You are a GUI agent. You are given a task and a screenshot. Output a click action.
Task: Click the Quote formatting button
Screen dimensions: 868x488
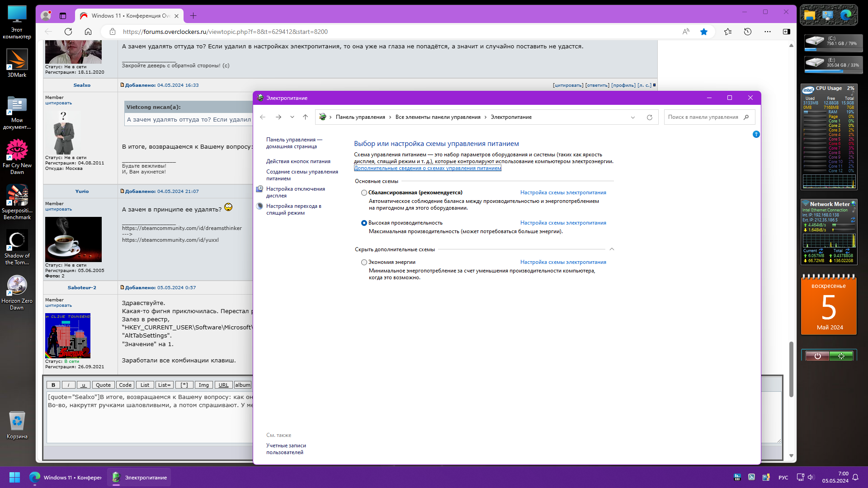[103, 385]
